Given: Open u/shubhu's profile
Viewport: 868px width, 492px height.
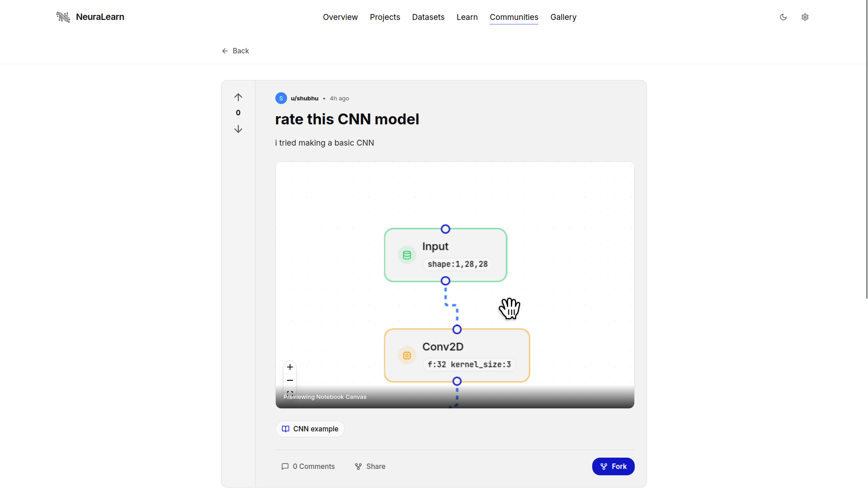Looking at the screenshot, I should [304, 98].
